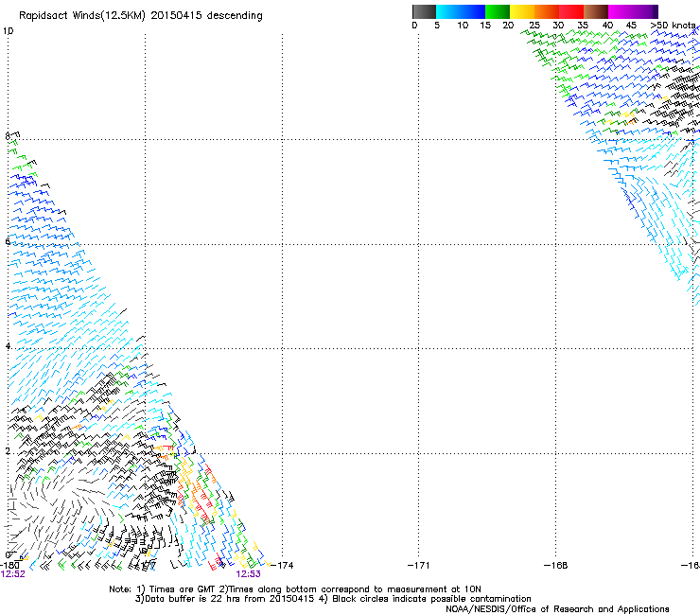Click the NOAA/NESDIS Office of Research credit
Screen dimensions: 700x615
[557, 609]
